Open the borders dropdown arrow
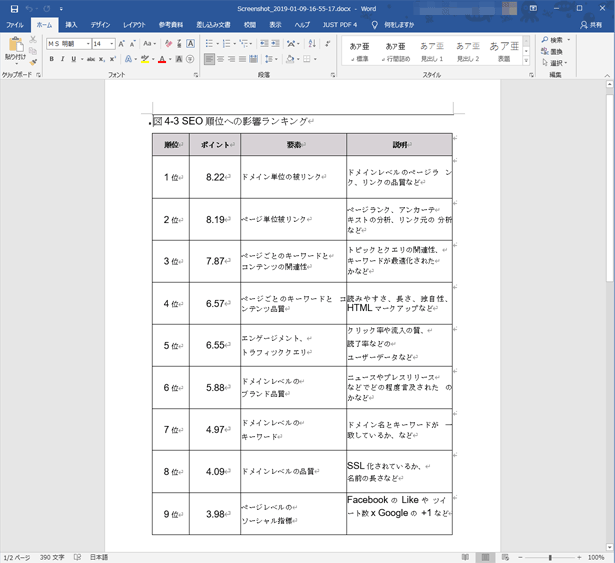The width and height of the screenshot is (615, 563). [x=315, y=59]
